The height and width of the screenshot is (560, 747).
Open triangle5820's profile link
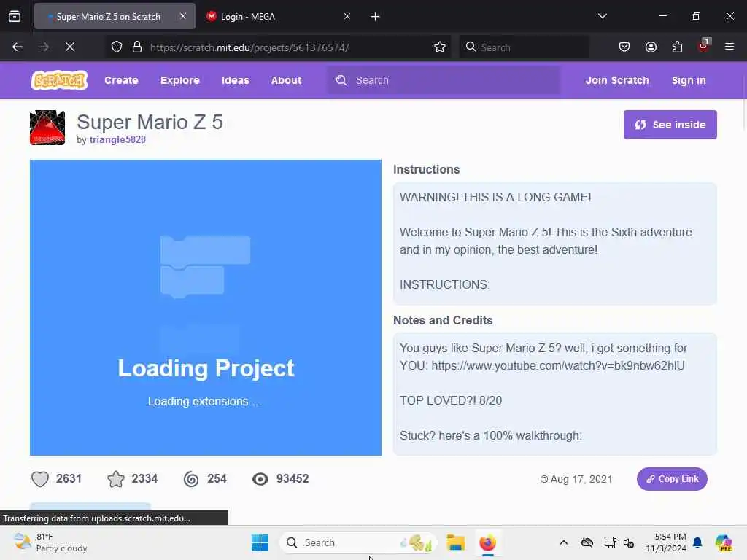click(x=117, y=139)
